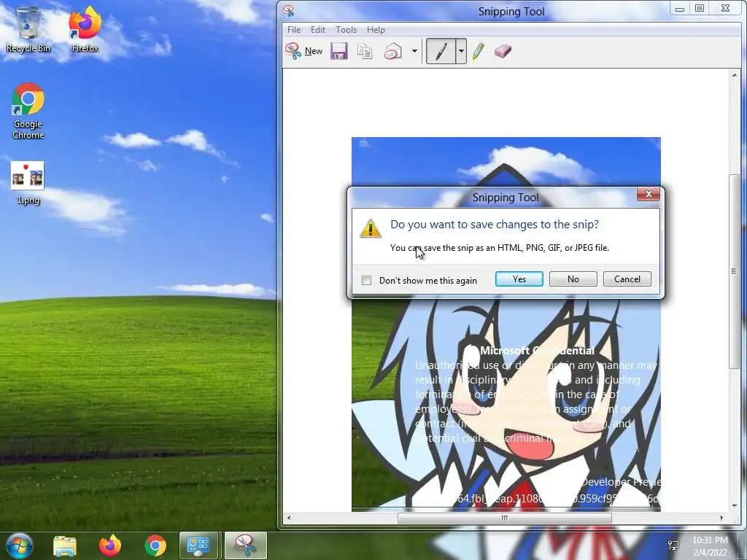
Task: Click the Snipping Tool taskbar button
Action: 245,545
